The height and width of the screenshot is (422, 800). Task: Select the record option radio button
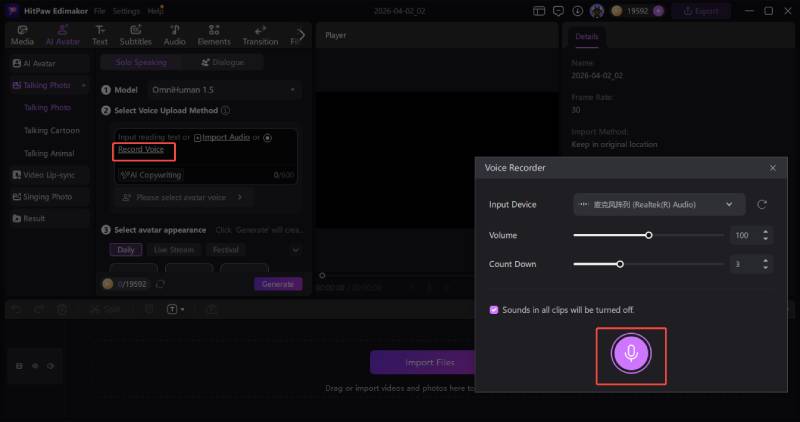click(268, 137)
